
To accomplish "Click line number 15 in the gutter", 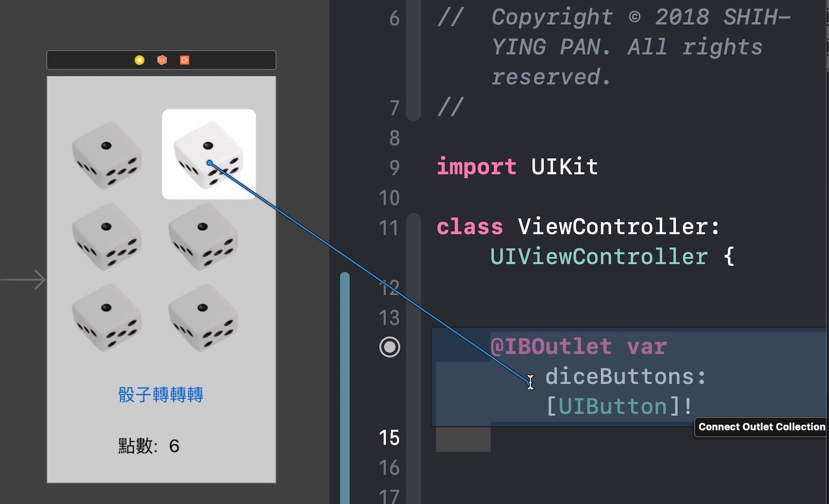I will 389,438.
